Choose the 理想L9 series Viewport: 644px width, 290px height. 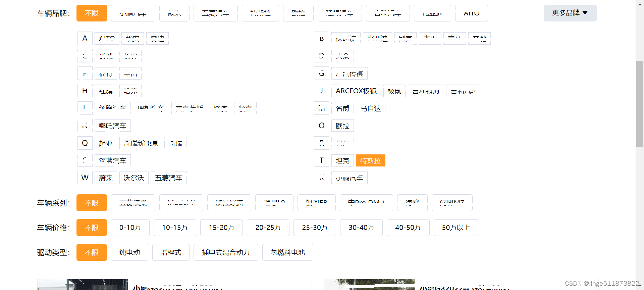pos(274,203)
